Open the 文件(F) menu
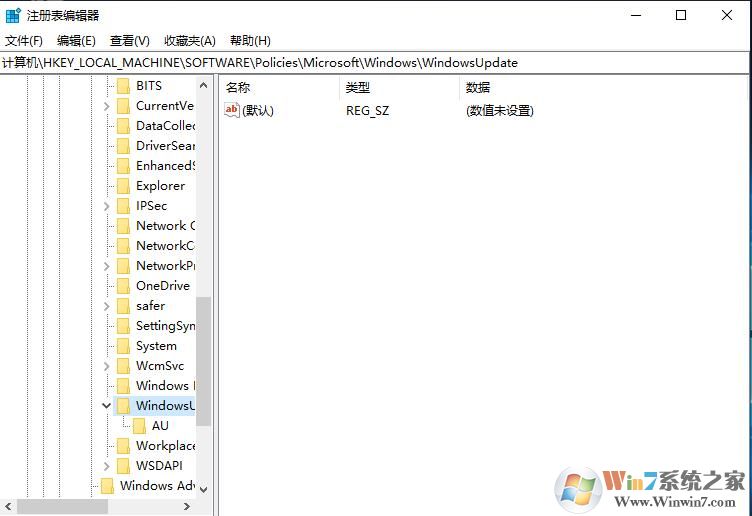752x516 pixels. [24, 41]
